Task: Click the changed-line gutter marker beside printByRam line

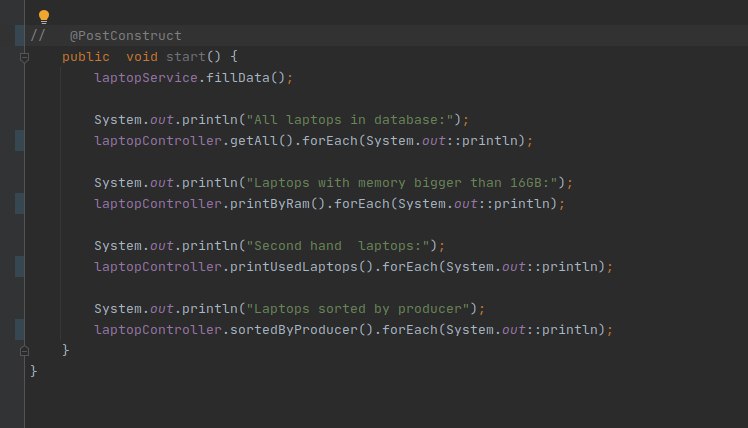Action: 20,204
